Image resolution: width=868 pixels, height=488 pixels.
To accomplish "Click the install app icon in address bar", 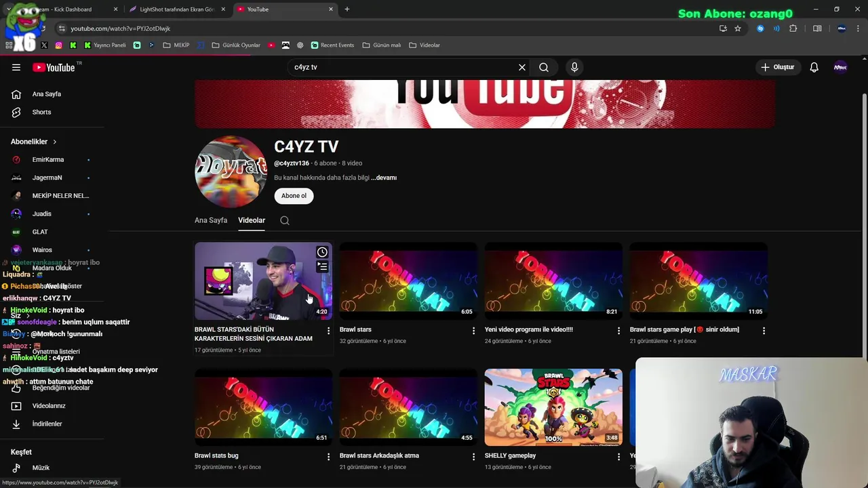I will point(723,28).
